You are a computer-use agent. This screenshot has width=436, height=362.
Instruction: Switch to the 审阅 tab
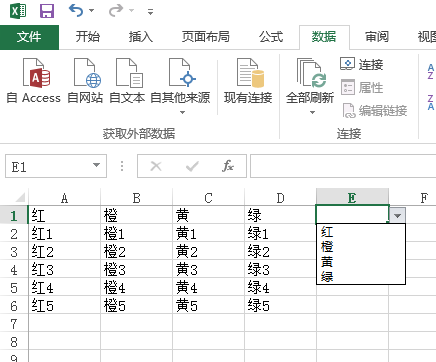(377, 37)
